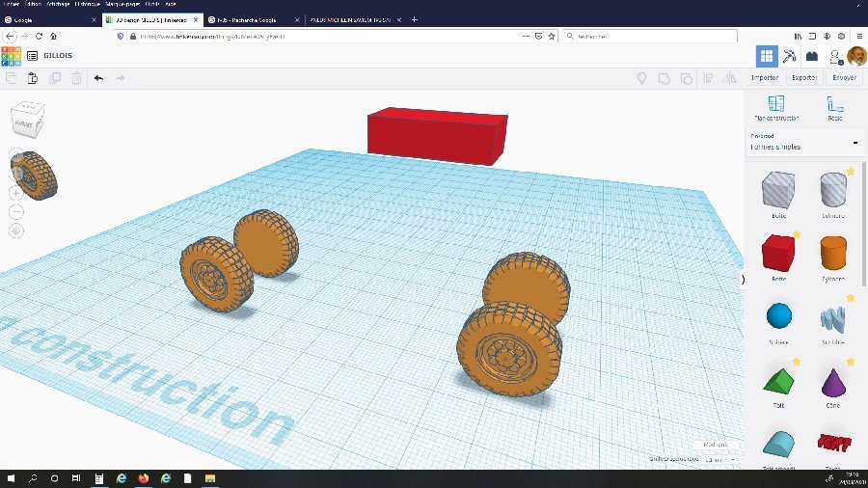Select the Règle ruler tool
This screenshot has height=488, width=868.
coord(835,108)
